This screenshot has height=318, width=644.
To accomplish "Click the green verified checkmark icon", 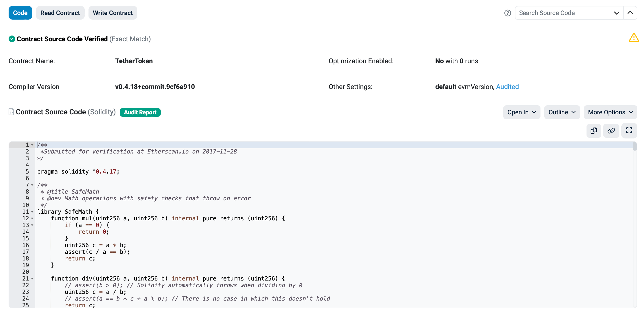I will [x=12, y=39].
